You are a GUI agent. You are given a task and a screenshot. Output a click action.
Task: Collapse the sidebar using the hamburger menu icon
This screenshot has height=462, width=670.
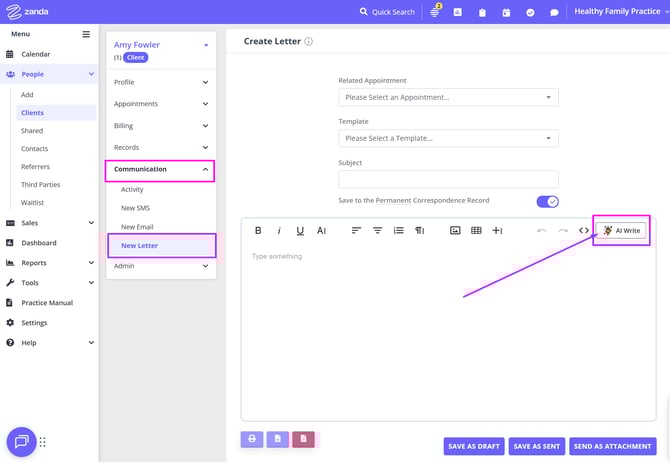(86, 34)
